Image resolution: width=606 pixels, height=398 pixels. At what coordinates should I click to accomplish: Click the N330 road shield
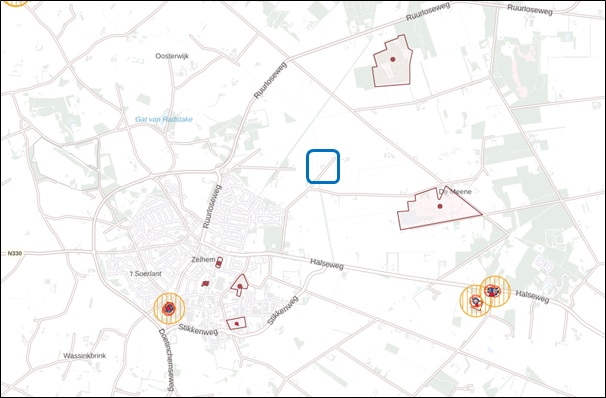click(x=15, y=253)
